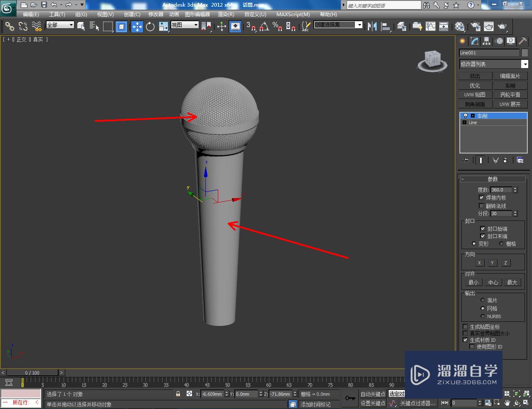The width and height of the screenshot is (532, 409).
Task: Click the 最小 align button
Action: [473, 282]
